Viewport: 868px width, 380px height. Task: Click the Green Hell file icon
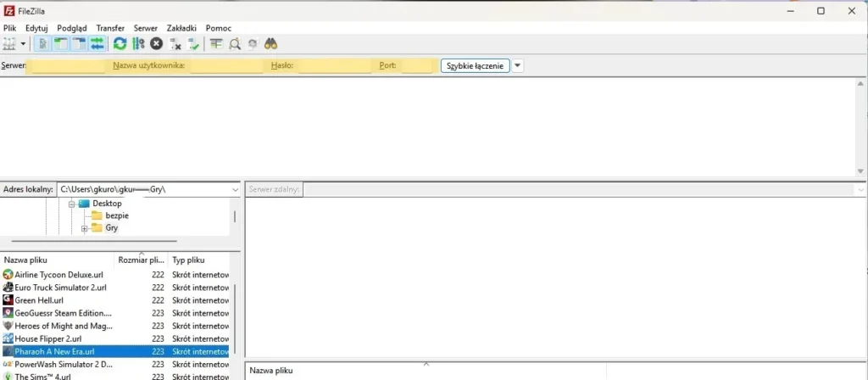pyautogui.click(x=8, y=300)
